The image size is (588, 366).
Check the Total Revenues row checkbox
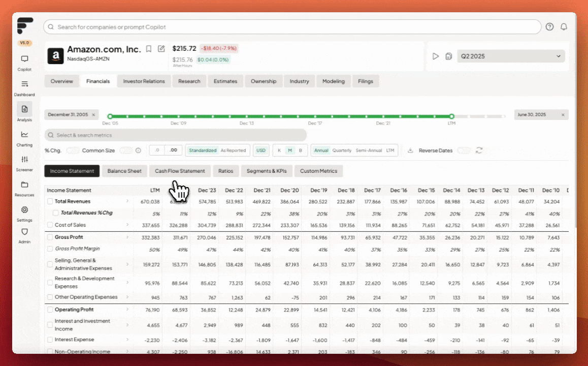click(x=50, y=202)
